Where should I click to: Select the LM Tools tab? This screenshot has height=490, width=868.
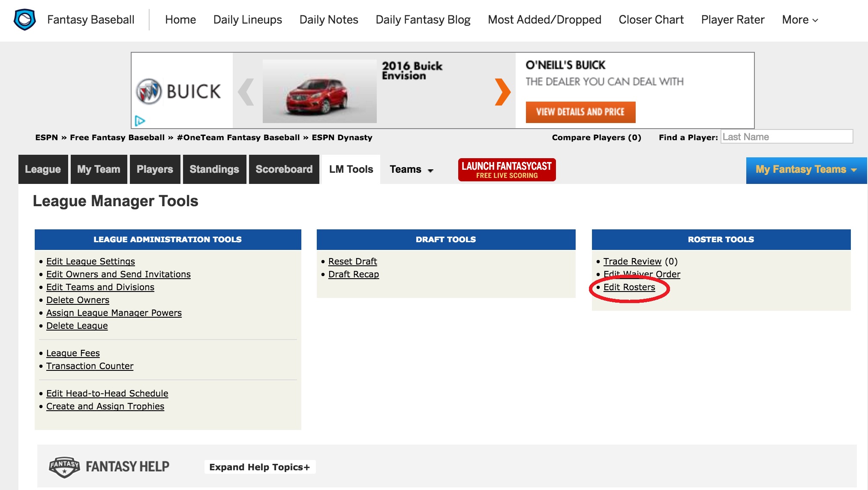[351, 169]
